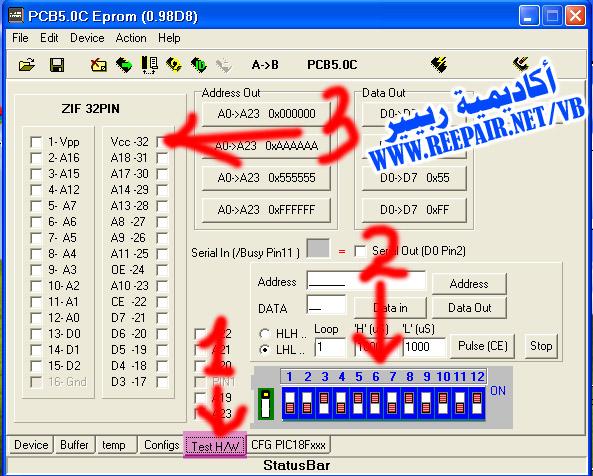
Task: Click the yellow chip program icon
Action: pos(174,65)
